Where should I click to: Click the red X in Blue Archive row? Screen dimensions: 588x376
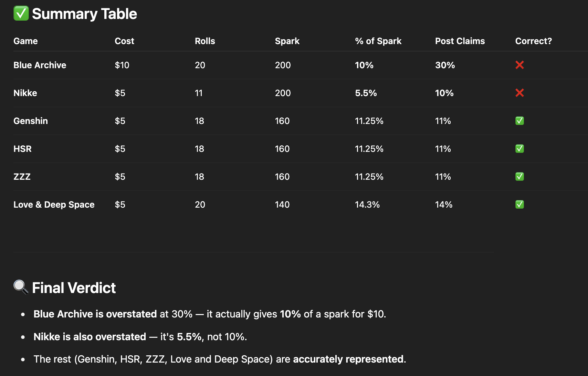pyautogui.click(x=519, y=65)
